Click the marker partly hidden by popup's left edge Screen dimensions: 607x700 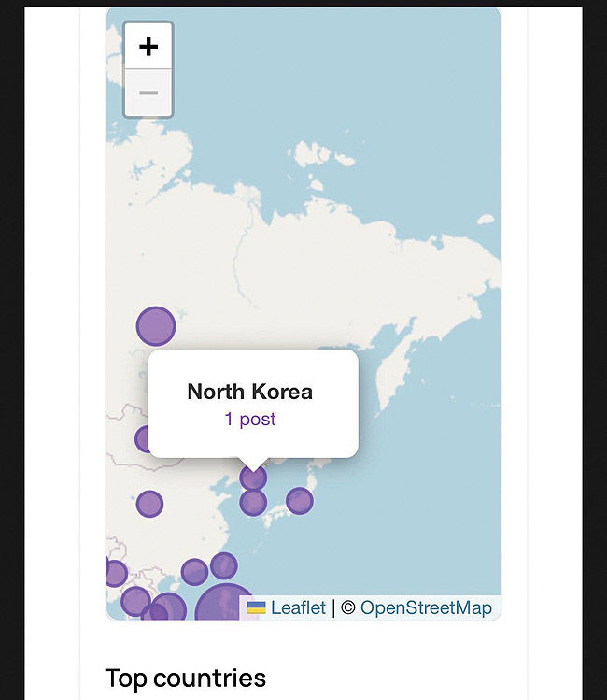(143, 439)
